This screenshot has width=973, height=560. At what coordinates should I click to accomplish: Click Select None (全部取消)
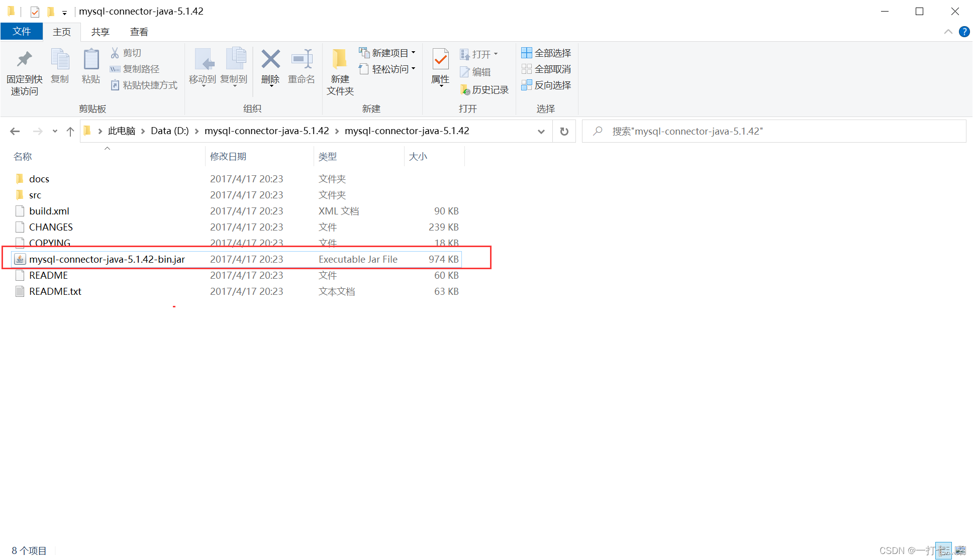tap(546, 69)
